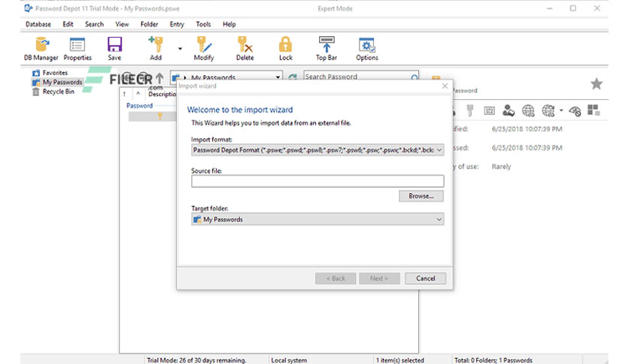The height and width of the screenshot is (364, 629).
Task: Select the key entry row in the list
Action: coord(153,117)
